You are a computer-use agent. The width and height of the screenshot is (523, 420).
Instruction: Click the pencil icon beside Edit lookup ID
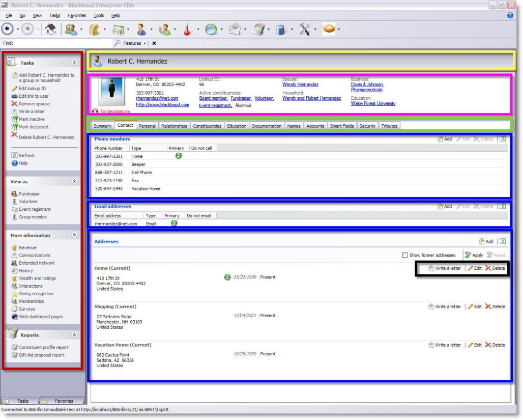(x=14, y=89)
